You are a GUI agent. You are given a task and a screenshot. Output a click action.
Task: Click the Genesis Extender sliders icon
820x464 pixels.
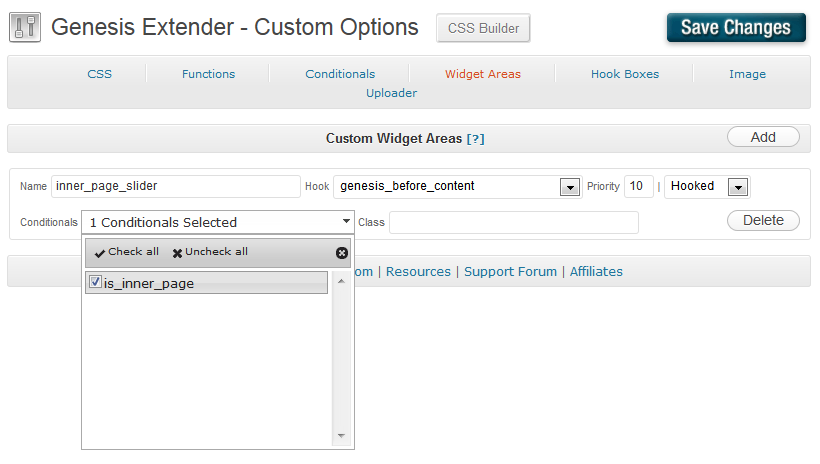24,27
